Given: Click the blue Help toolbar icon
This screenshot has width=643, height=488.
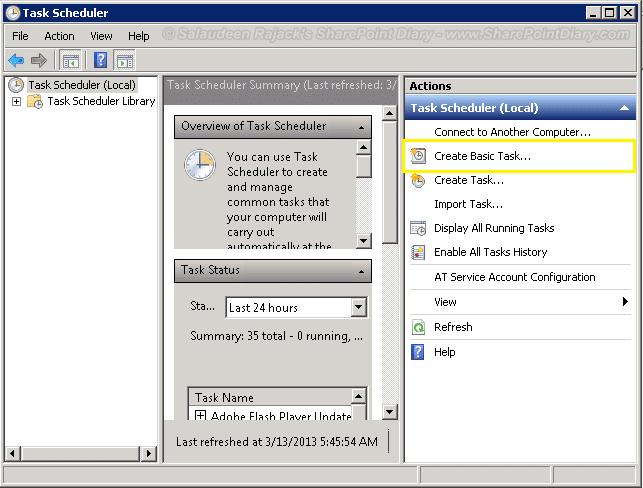Looking at the screenshot, I should click(101, 60).
